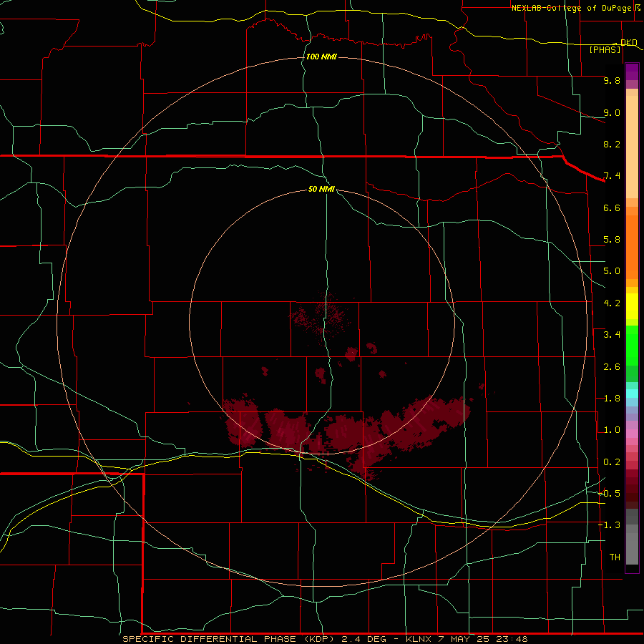This screenshot has height=644, width=644.
Task: Pick the orange band on color bar
Action: pos(632,248)
